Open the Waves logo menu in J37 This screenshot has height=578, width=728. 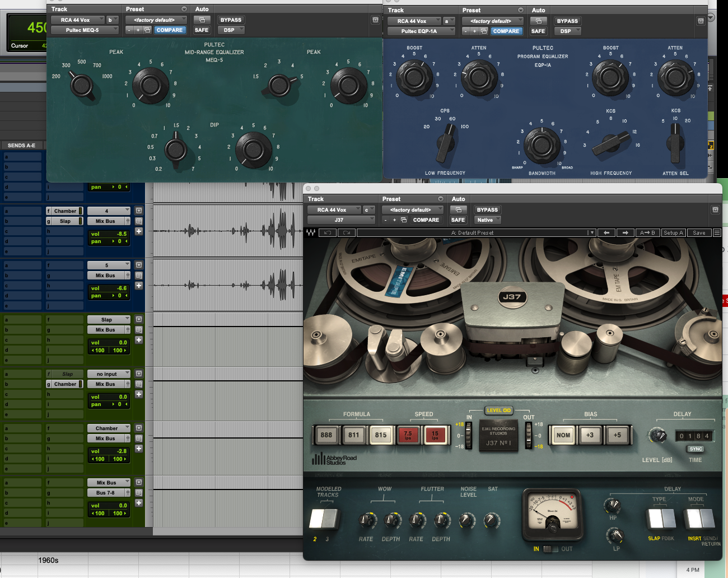[x=311, y=232]
